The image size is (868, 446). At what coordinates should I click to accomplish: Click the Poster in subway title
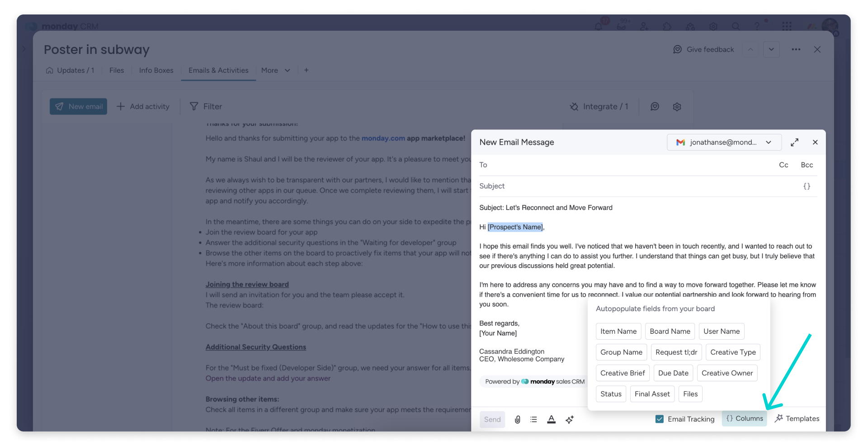97,49
